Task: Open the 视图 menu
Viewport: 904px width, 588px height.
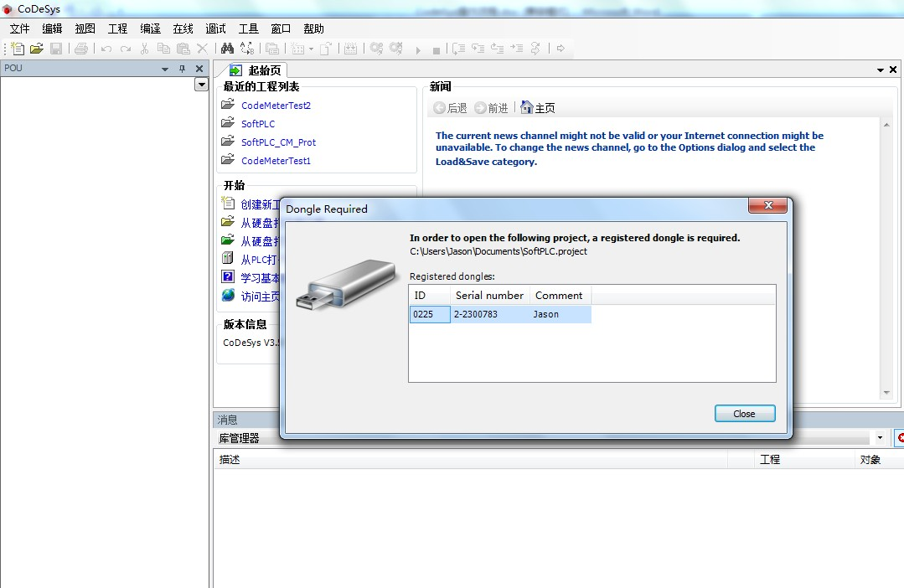Action: tap(85, 28)
